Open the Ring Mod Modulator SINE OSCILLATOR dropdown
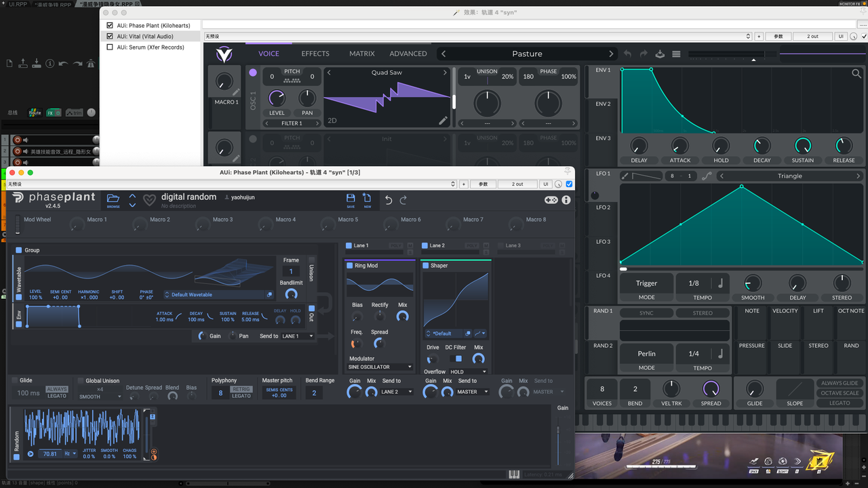Image resolution: width=868 pixels, height=488 pixels. [x=380, y=367]
